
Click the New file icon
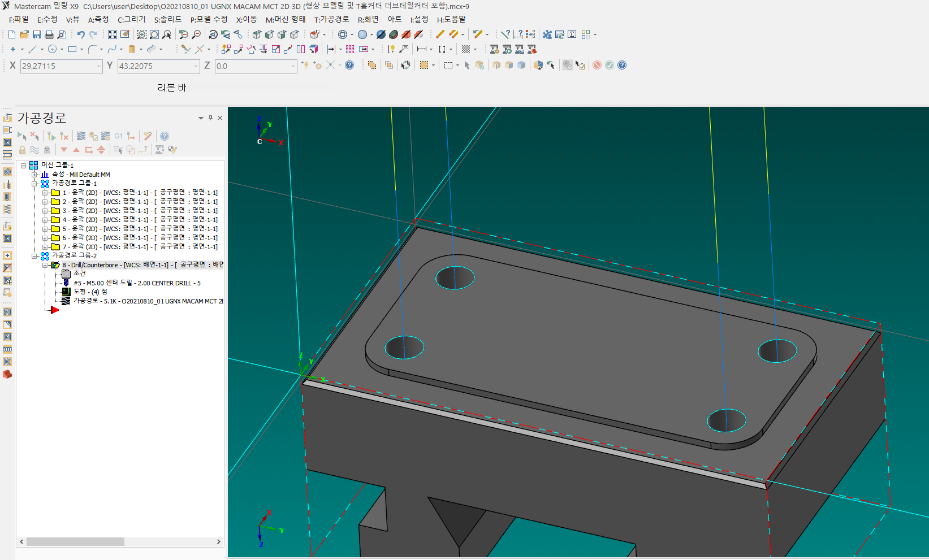click(x=12, y=34)
